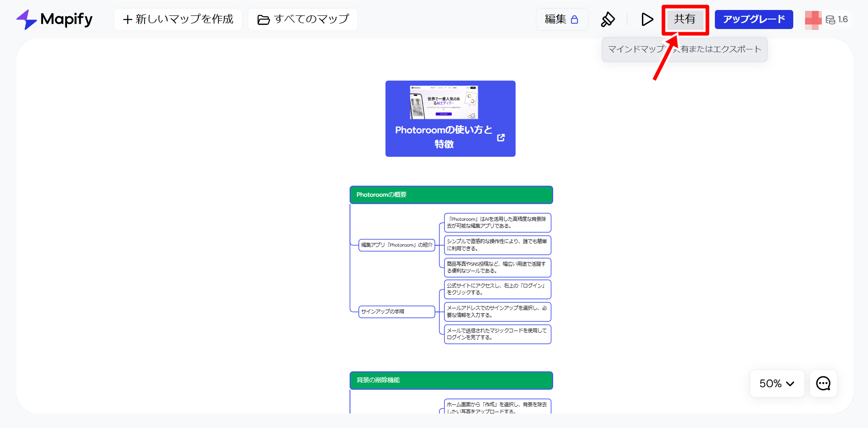Click the アップグレード button

[x=754, y=19]
